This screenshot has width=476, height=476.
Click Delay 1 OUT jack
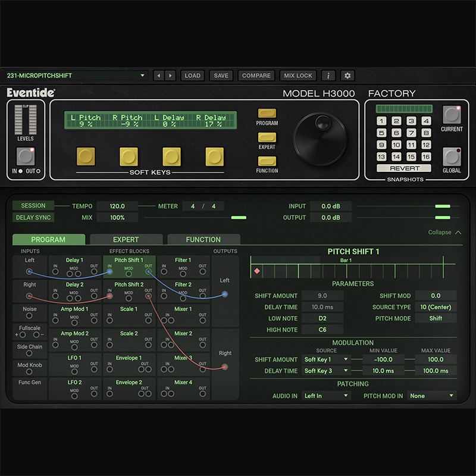click(94, 271)
